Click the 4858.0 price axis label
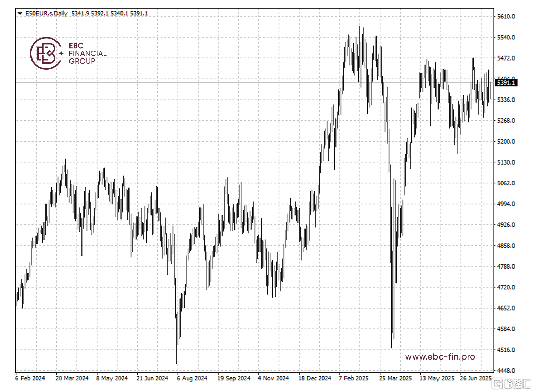533x392 pixels. pos(506,246)
